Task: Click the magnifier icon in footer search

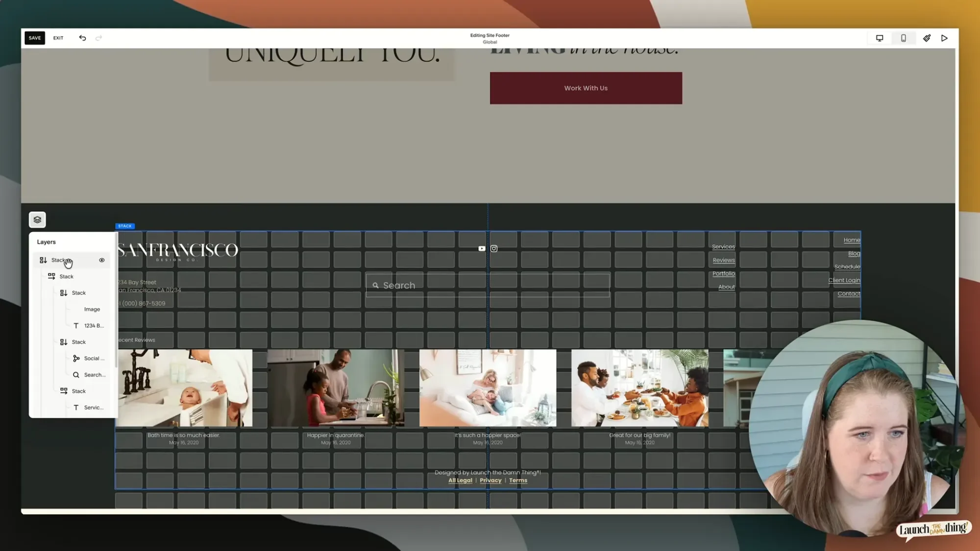Action: pyautogui.click(x=375, y=285)
